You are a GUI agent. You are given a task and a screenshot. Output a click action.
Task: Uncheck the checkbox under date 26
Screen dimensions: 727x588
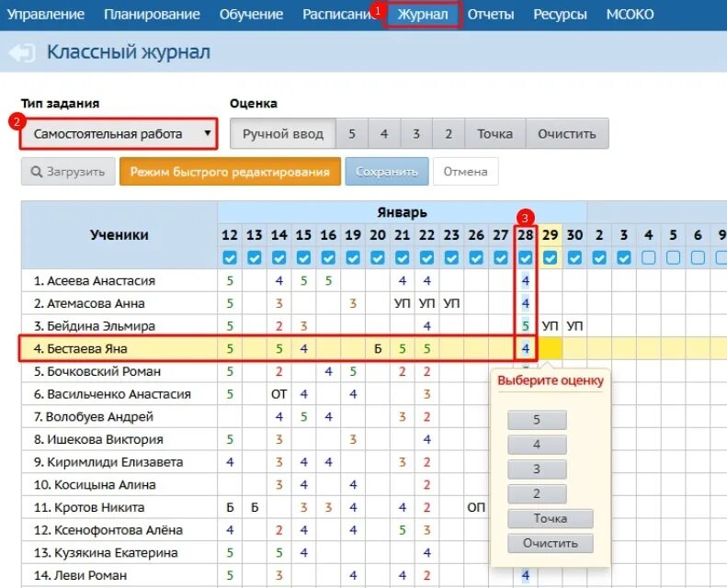coord(476,257)
